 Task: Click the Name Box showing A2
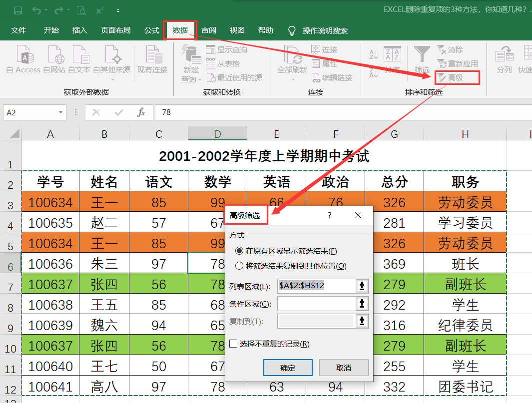click(30, 112)
